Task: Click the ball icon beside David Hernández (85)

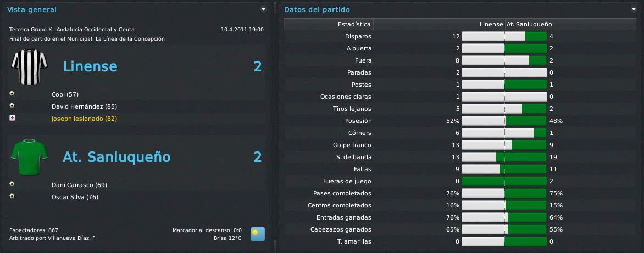Action: 12,106
